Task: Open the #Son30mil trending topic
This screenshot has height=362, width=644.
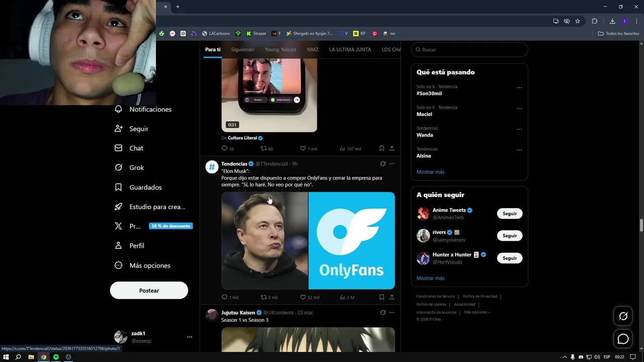Action: (429, 94)
